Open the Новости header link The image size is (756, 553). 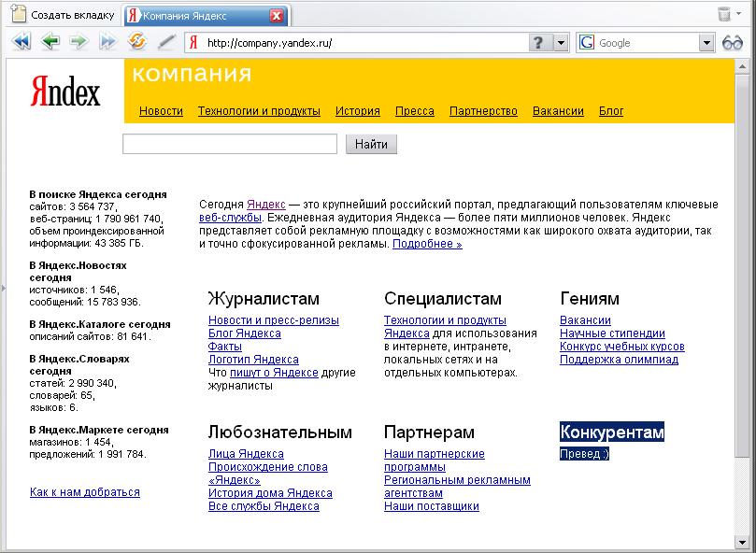(161, 111)
